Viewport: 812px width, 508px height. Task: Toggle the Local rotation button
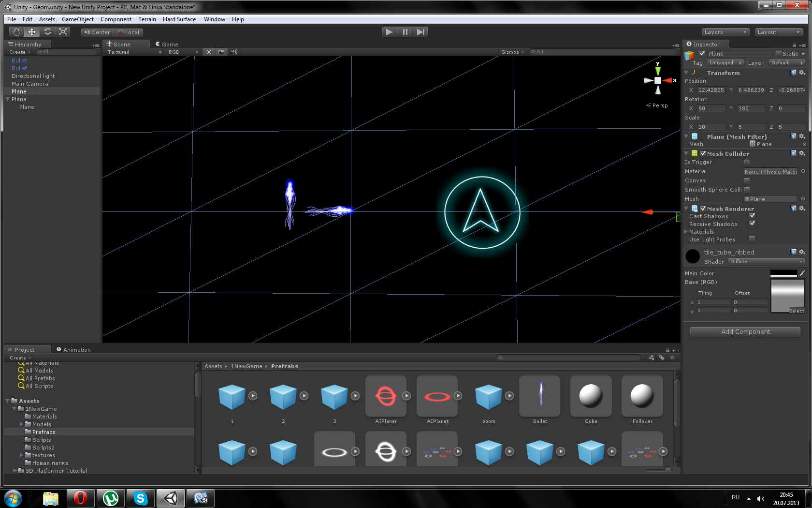pos(128,32)
